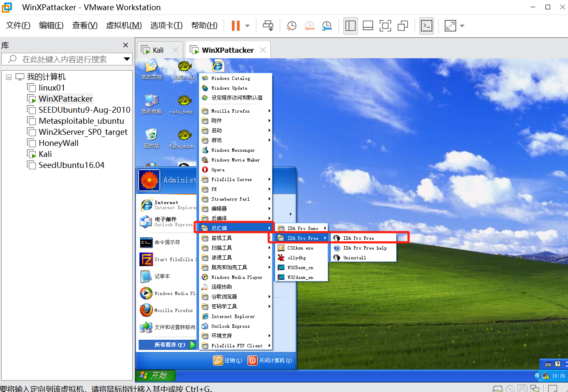Switch to the Kali tab
The height and width of the screenshot is (392, 568).
click(x=158, y=50)
